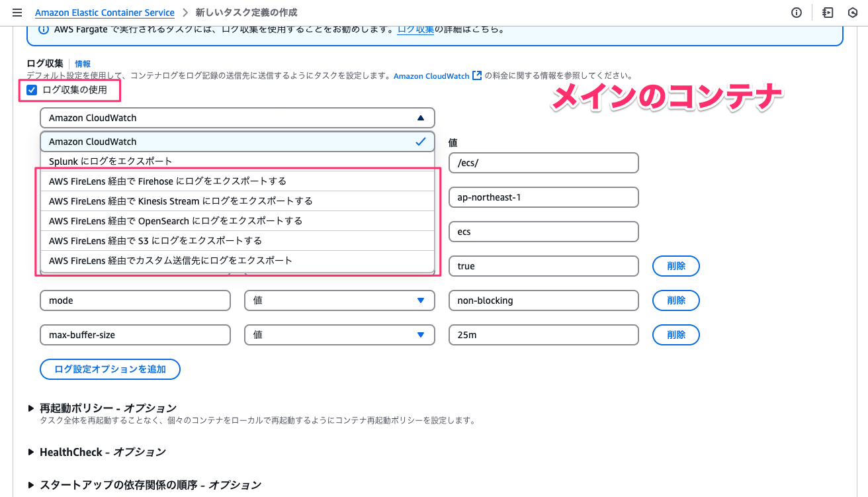Choose FireLens export to Firehose option
868x497 pixels.
tap(238, 181)
